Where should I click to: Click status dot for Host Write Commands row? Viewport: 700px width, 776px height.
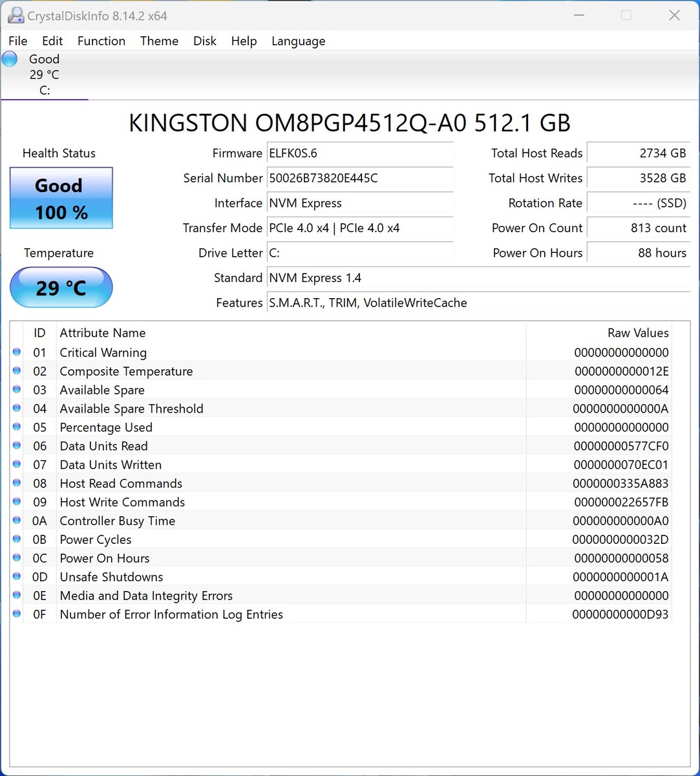[x=17, y=502]
